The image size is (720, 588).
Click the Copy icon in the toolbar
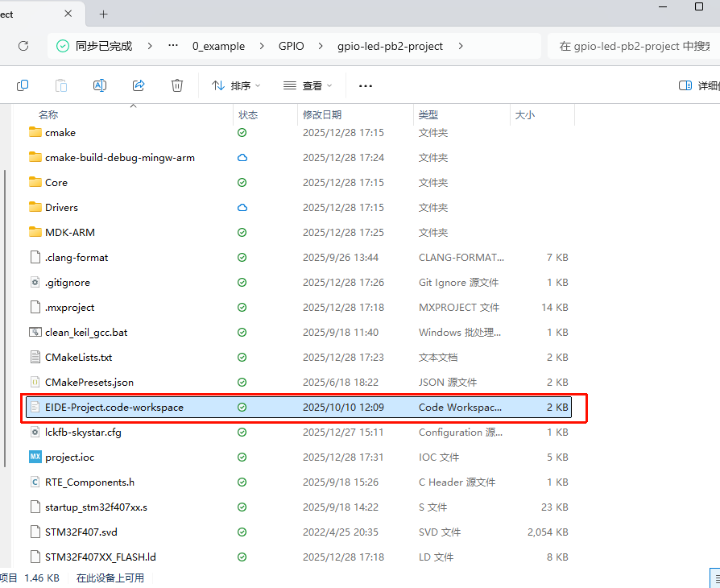point(23,85)
